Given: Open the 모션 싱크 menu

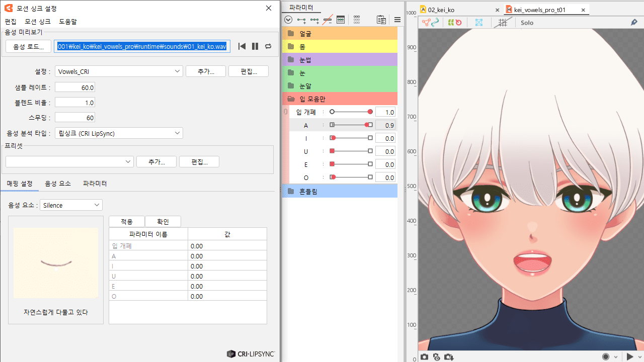Looking at the screenshot, I should pos(38,22).
